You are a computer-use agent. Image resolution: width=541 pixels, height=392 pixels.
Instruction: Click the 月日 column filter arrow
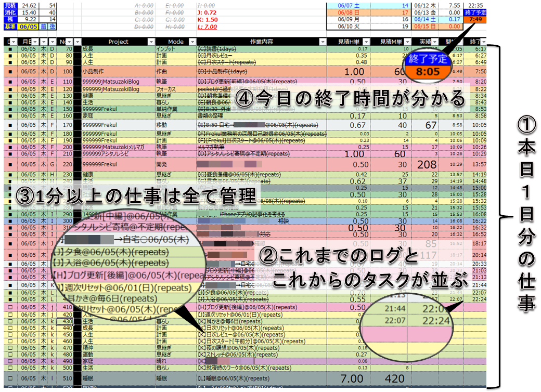(34, 42)
